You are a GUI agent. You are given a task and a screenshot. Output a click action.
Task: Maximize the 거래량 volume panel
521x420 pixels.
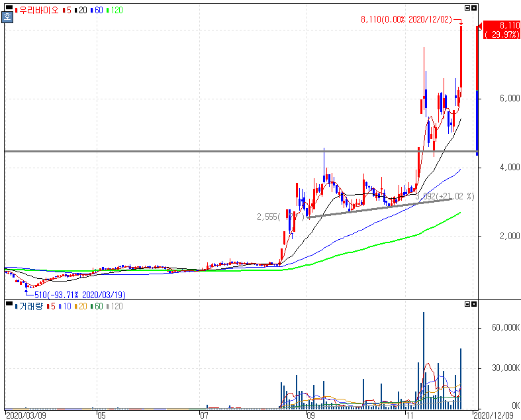click(467, 304)
